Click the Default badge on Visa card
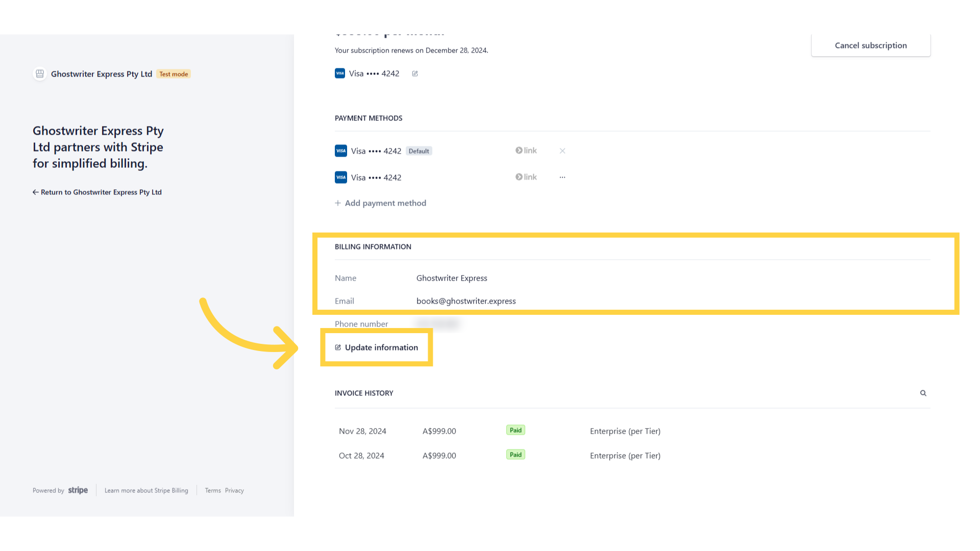 click(x=419, y=151)
